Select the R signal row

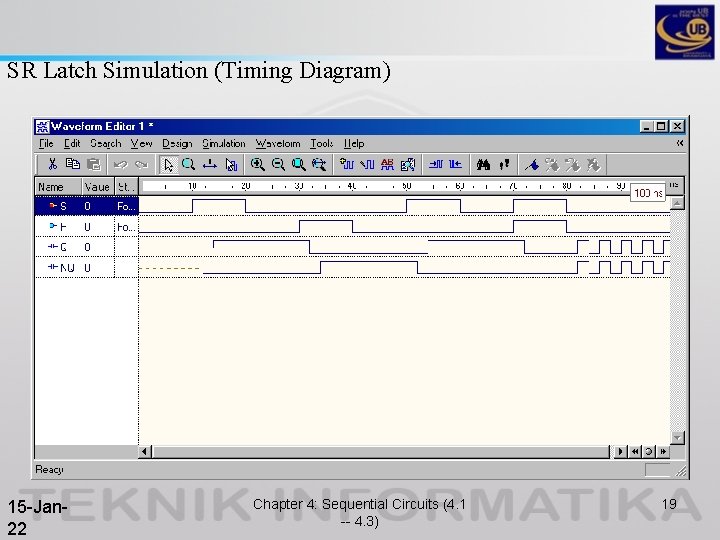coord(86,226)
